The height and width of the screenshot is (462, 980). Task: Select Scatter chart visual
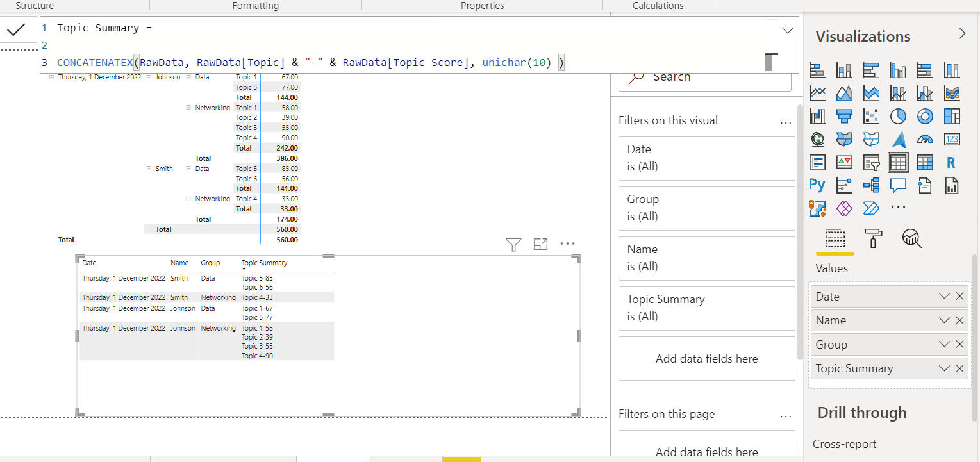(871, 116)
